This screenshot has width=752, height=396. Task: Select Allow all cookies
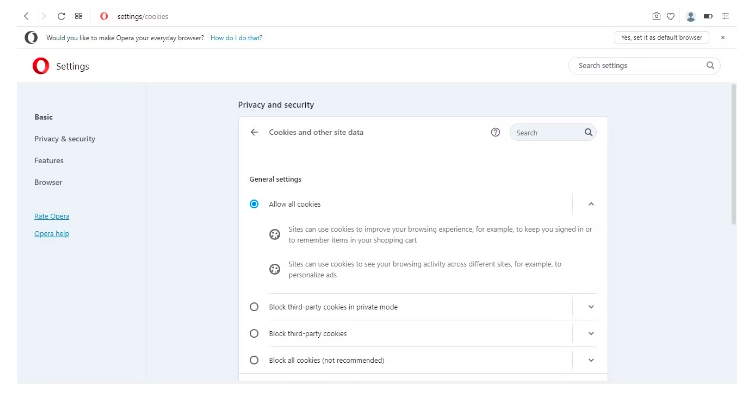pos(254,204)
